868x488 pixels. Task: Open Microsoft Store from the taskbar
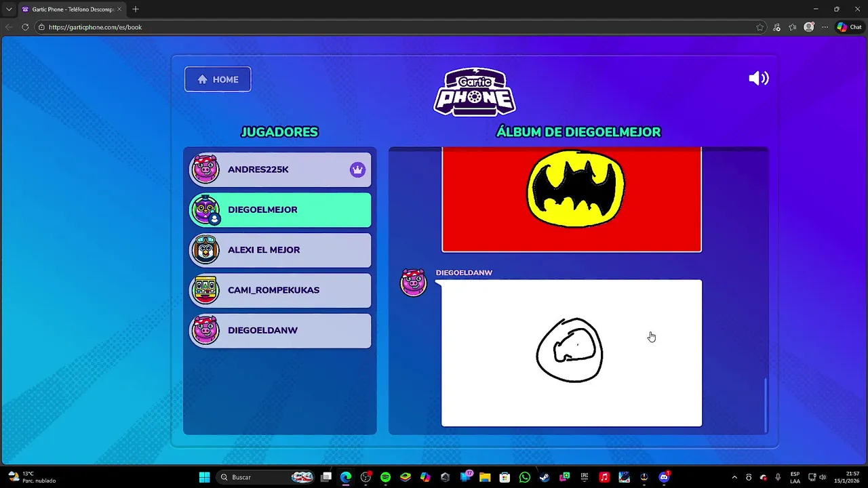tap(505, 477)
